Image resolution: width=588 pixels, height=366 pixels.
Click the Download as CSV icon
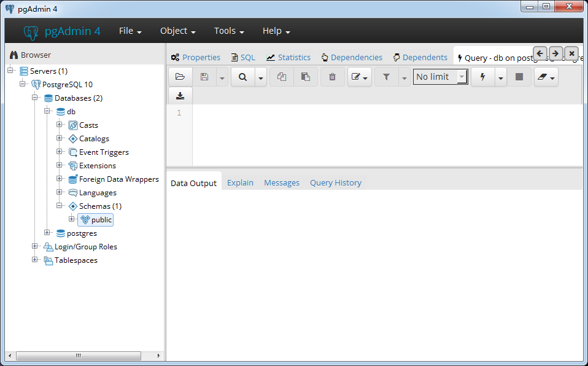coord(180,96)
